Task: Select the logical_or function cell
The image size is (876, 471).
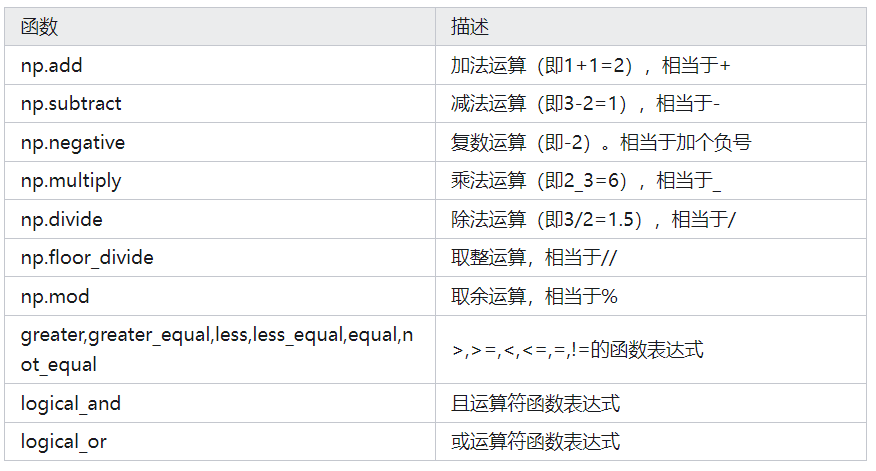Action: [x=64, y=441]
